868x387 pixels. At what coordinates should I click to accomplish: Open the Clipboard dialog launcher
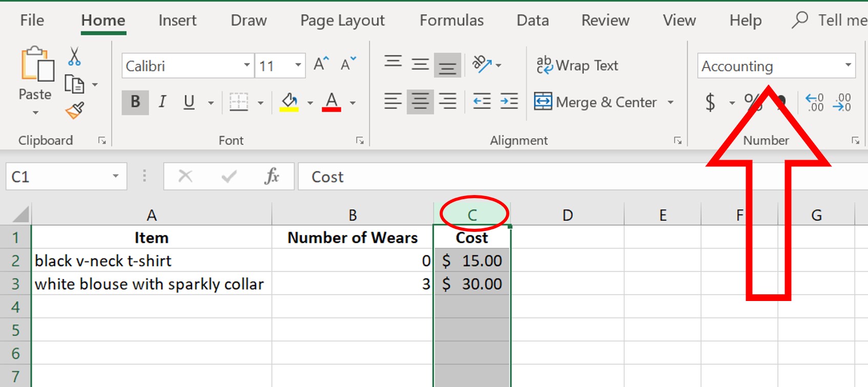(102, 140)
